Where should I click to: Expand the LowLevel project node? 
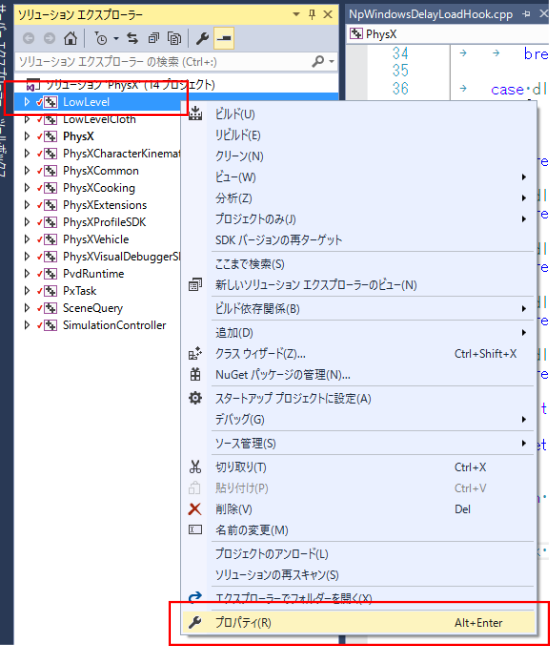[x=27, y=102]
